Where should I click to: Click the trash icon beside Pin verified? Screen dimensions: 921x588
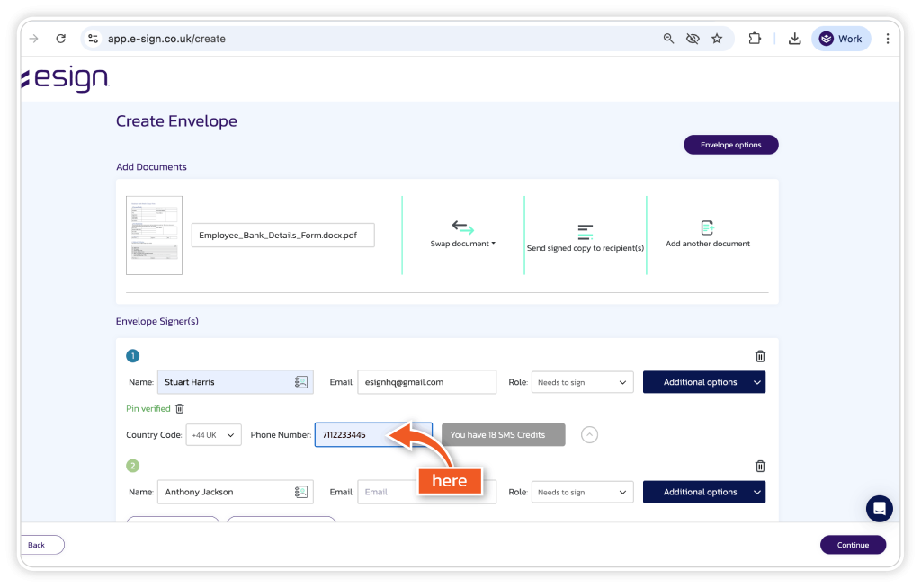(180, 408)
